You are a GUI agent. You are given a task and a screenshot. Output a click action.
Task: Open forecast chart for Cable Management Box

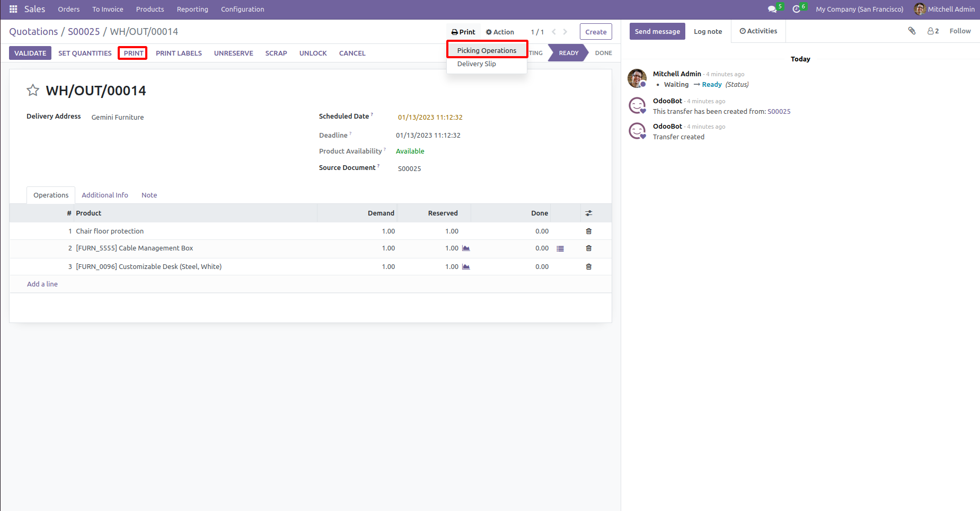point(466,248)
